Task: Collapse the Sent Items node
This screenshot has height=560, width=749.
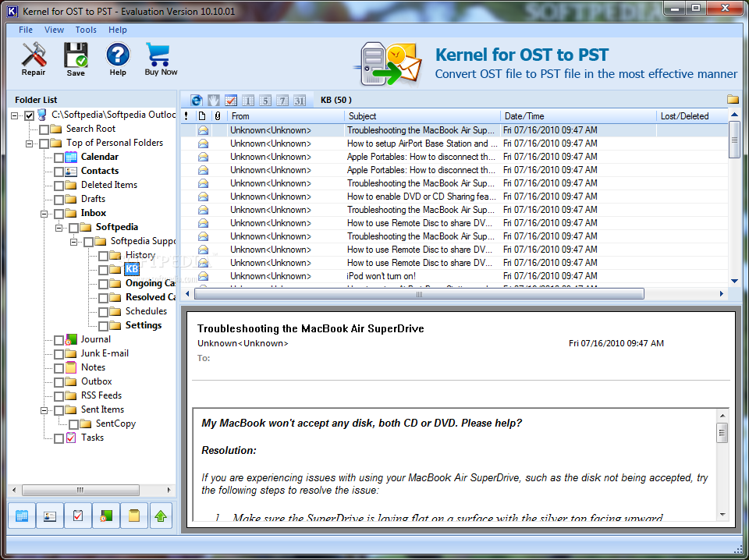Action: pos(44,410)
